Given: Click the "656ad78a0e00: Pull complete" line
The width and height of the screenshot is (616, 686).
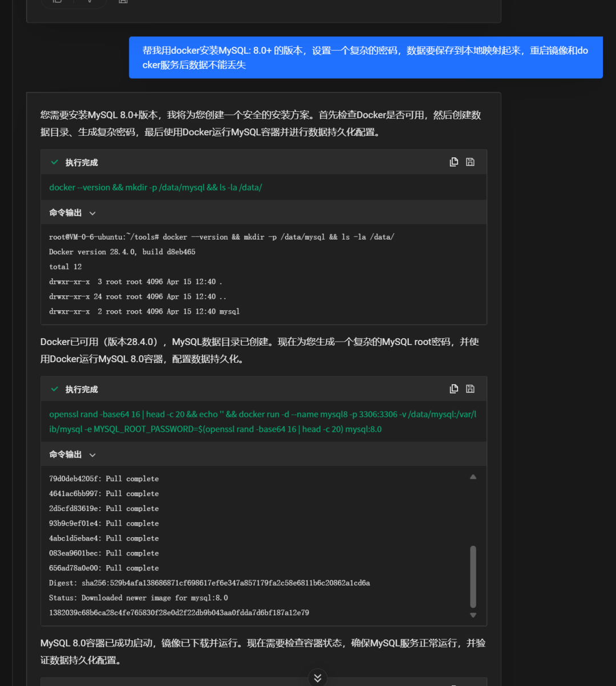Looking at the screenshot, I should (x=104, y=568).
